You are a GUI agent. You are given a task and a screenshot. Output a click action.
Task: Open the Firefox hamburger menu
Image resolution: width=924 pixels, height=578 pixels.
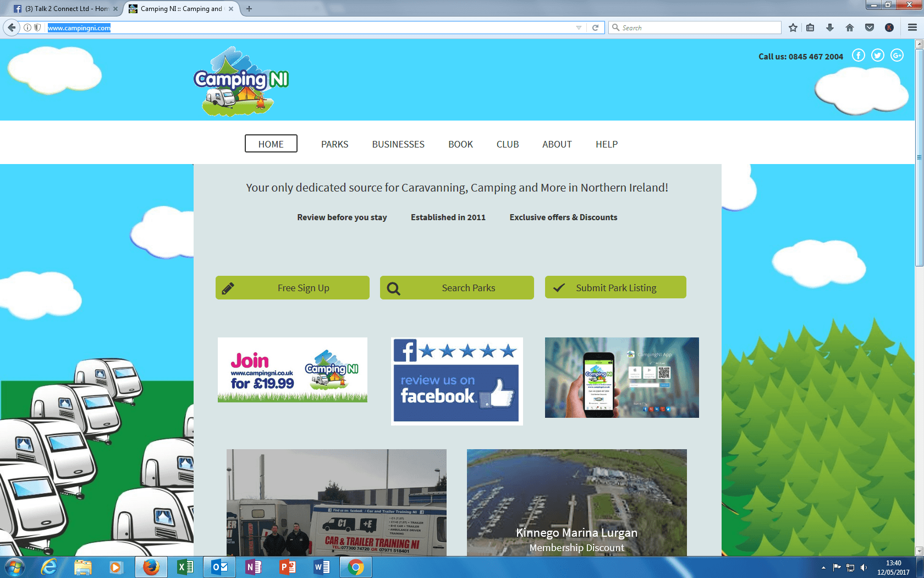912,28
